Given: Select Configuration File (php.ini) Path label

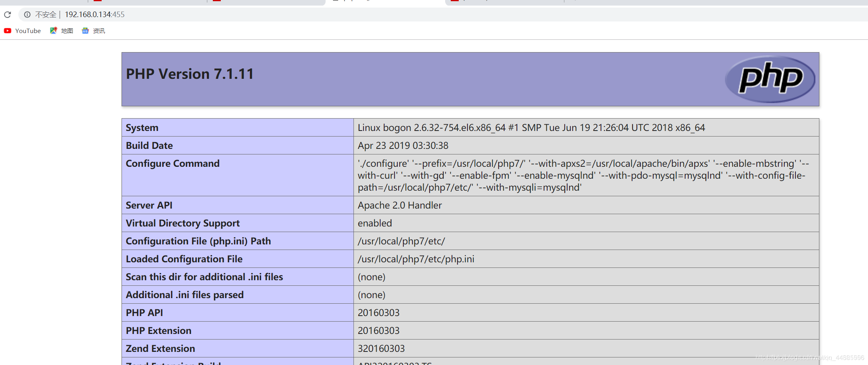Looking at the screenshot, I should point(198,241).
